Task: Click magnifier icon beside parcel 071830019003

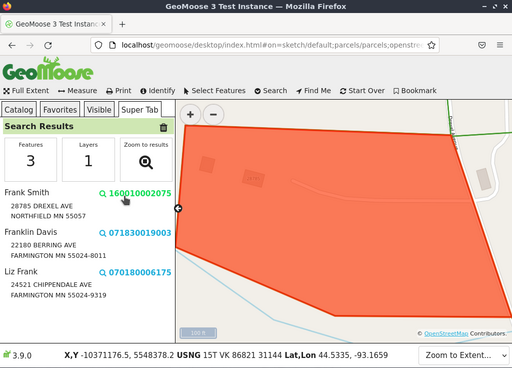Action: pyautogui.click(x=103, y=233)
